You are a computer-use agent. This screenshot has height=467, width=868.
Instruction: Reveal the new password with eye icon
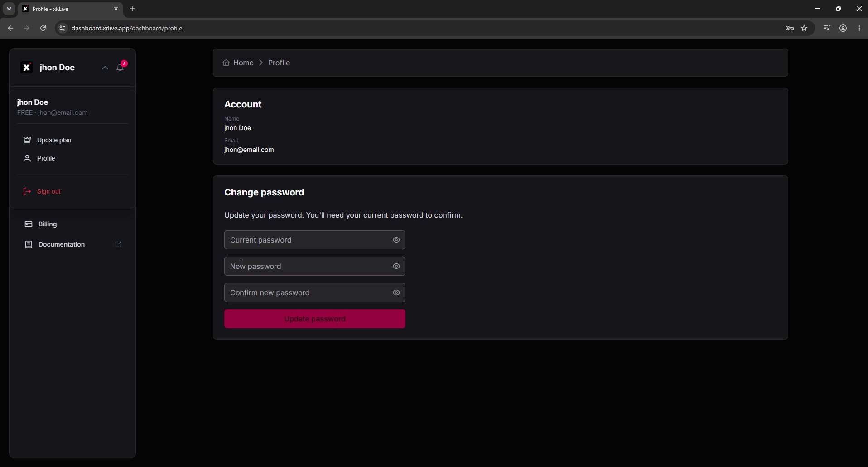[x=396, y=266]
